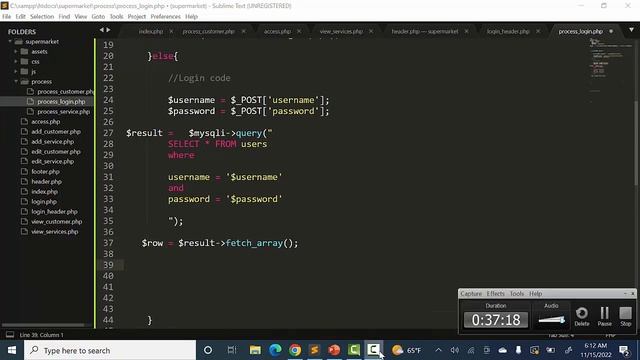The width and height of the screenshot is (640, 360).
Task: Switch to the view_services.php tab
Action: pyautogui.click(x=341, y=31)
